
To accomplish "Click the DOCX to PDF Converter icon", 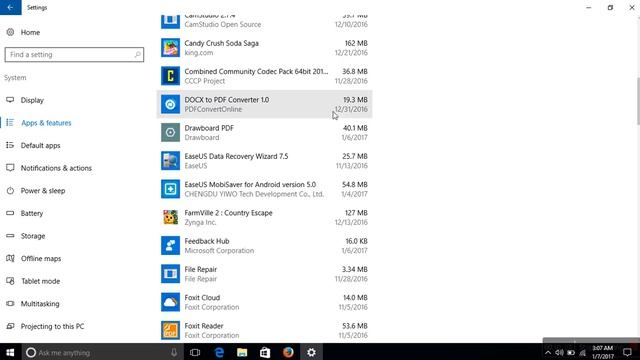I will (170, 104).
